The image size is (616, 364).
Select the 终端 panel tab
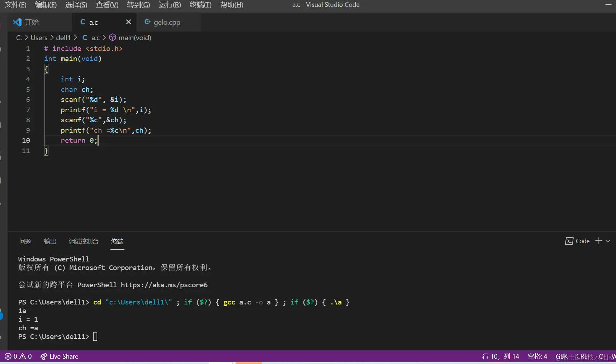coord(117,241)
